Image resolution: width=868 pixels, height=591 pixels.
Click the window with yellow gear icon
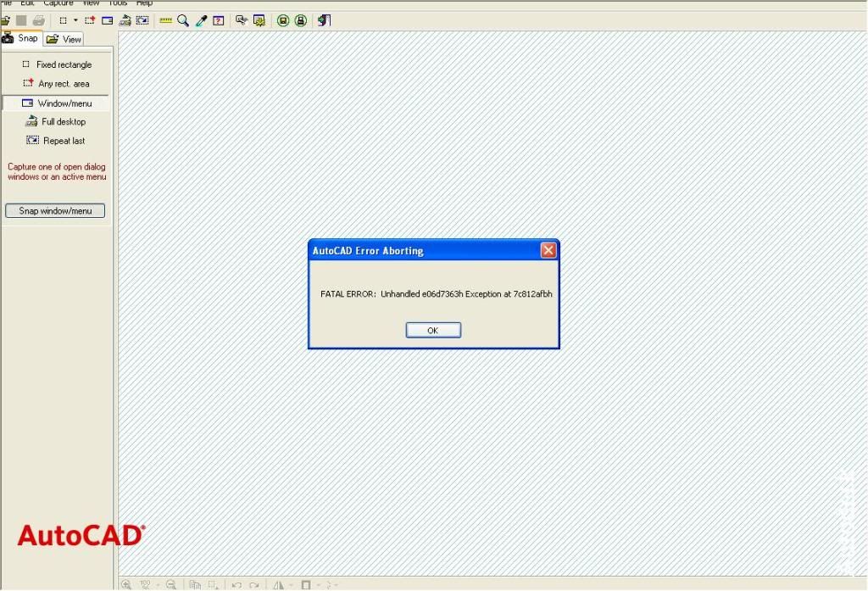(259, 21)
